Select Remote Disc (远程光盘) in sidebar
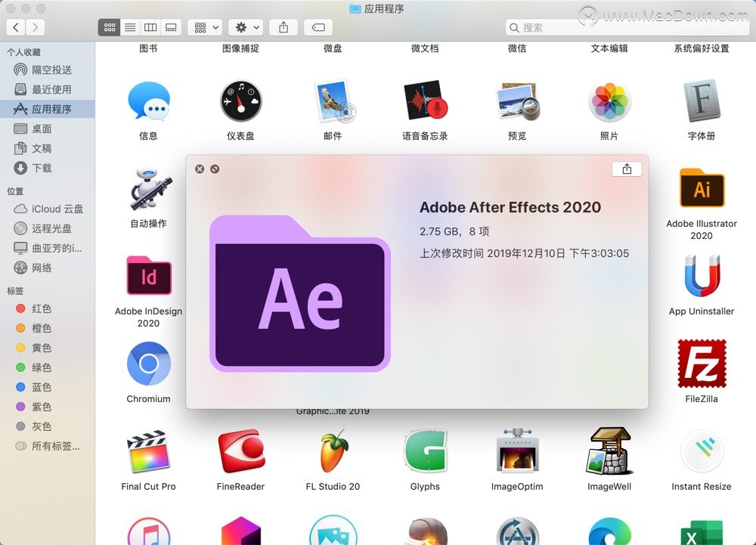The width and height of the screenshot is (756, 545). click(47, 228)
